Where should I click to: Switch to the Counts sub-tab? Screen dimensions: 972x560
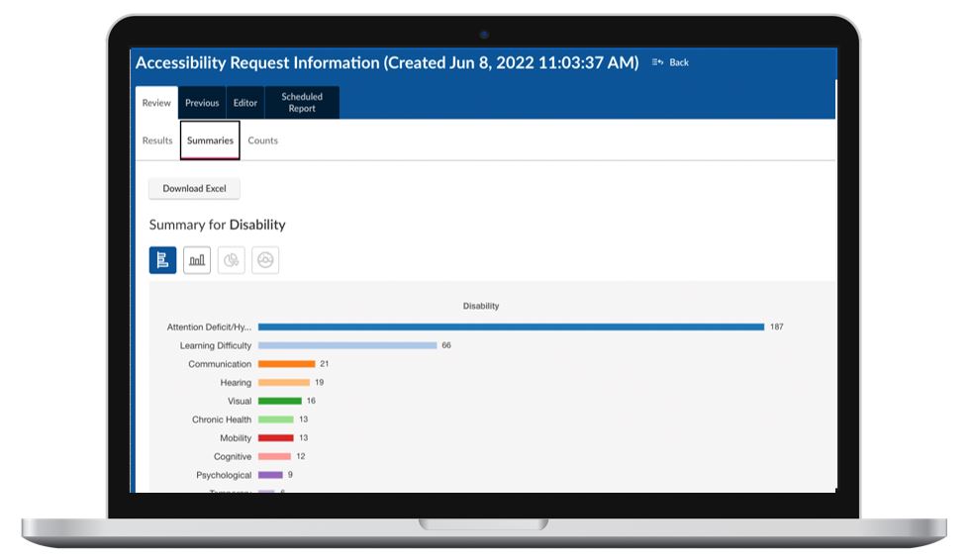coord(262,140)
